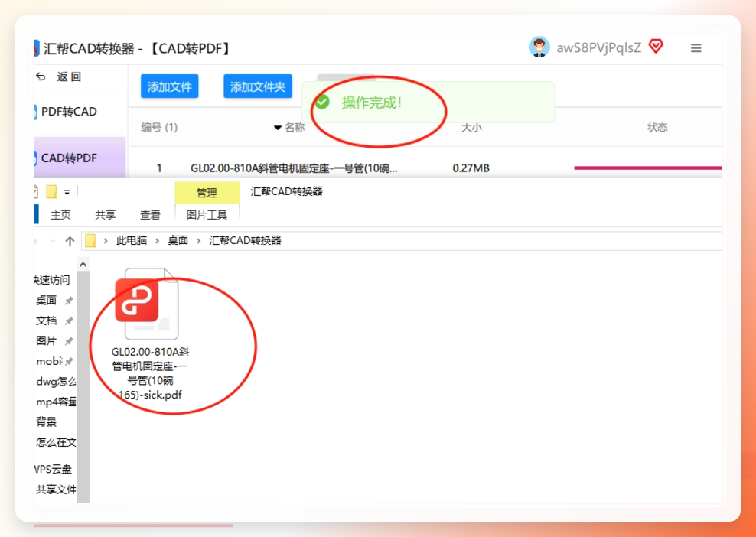Click the back arrow icon beside 返回
The image size is (756, 537).
pos(41,76)
